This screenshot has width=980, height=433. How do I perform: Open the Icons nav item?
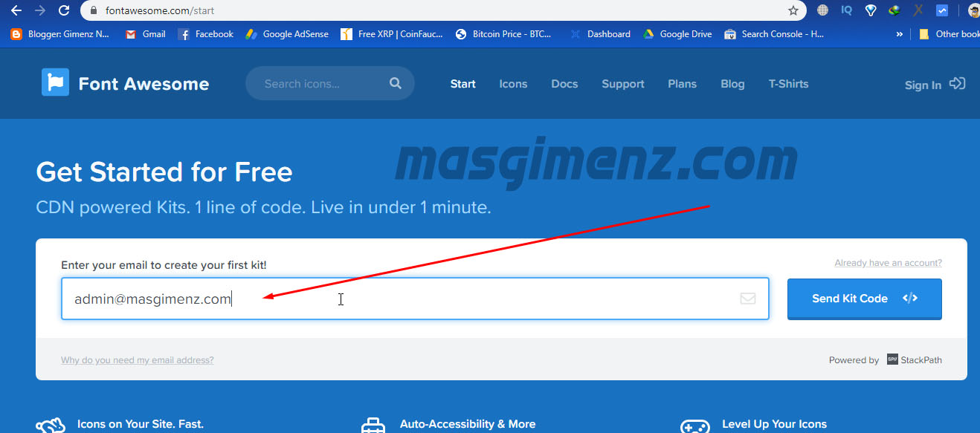pos(513,84)
